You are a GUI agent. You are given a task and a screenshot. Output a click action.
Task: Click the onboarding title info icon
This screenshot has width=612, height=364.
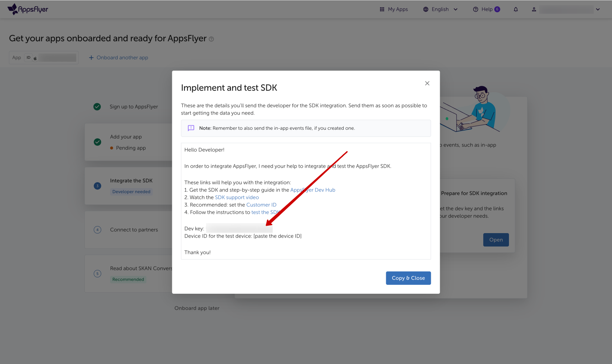[211, 39]
